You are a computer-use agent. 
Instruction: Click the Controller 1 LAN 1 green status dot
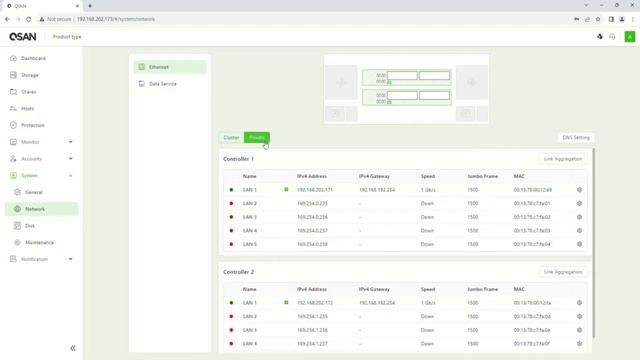click(231, 190)
